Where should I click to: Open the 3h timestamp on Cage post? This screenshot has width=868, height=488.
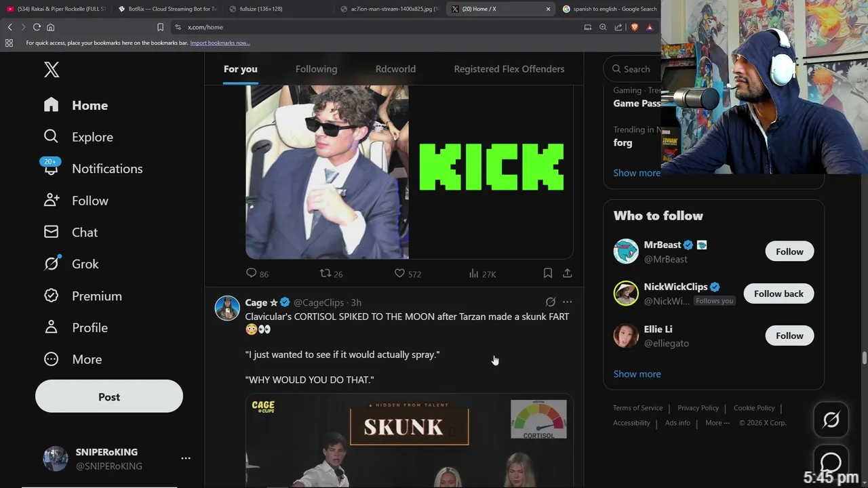(356, 302)
